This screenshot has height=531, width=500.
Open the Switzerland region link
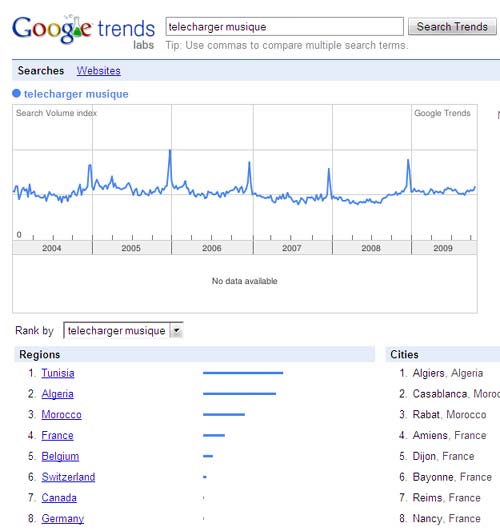pos(68,477)
